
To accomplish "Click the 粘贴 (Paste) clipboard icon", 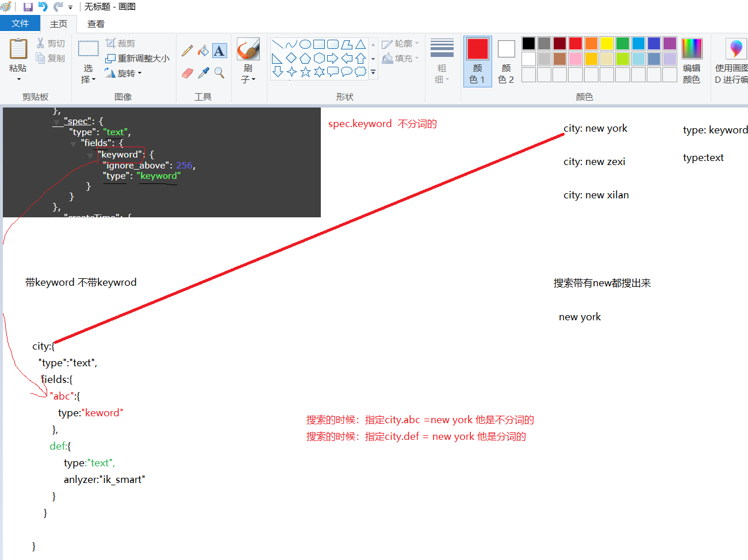I will click(x=18, y=49).
